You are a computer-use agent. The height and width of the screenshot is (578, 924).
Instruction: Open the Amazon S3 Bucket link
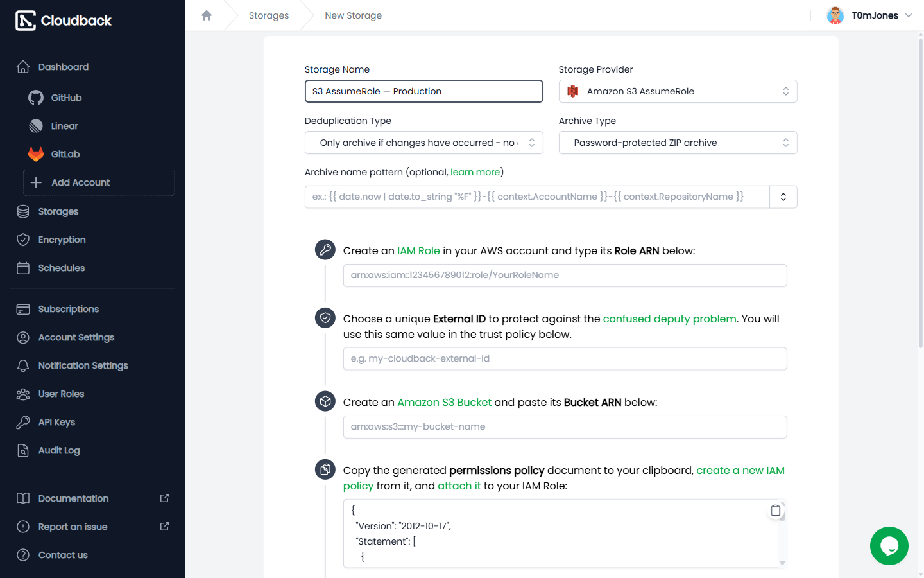pyautogui.click(x=444, y=403)
